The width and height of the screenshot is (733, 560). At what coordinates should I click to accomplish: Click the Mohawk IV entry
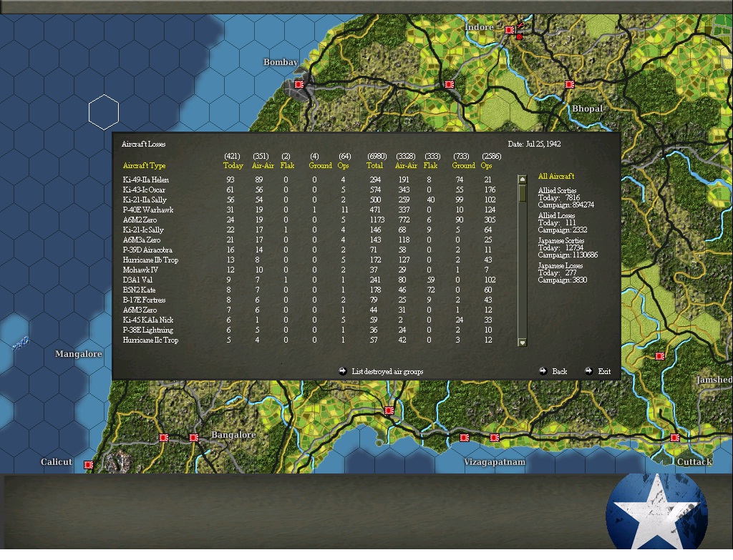[309, 270]
